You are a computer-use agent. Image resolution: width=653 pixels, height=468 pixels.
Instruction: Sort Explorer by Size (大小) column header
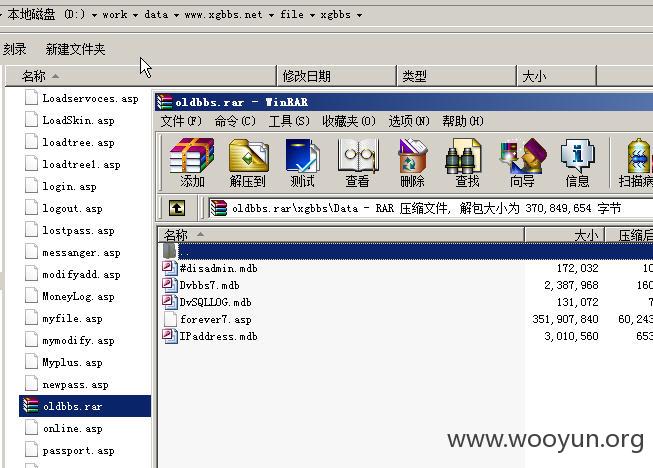pos(556,76)
